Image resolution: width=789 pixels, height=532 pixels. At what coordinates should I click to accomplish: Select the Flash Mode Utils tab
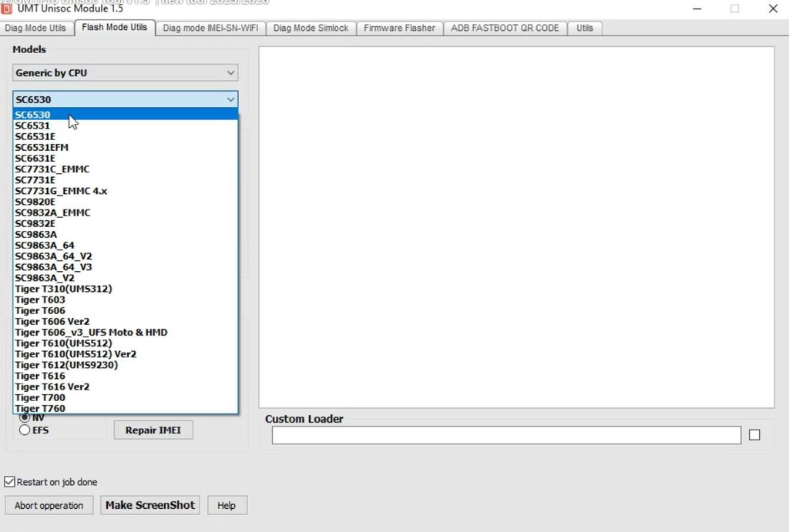[114, 27]
